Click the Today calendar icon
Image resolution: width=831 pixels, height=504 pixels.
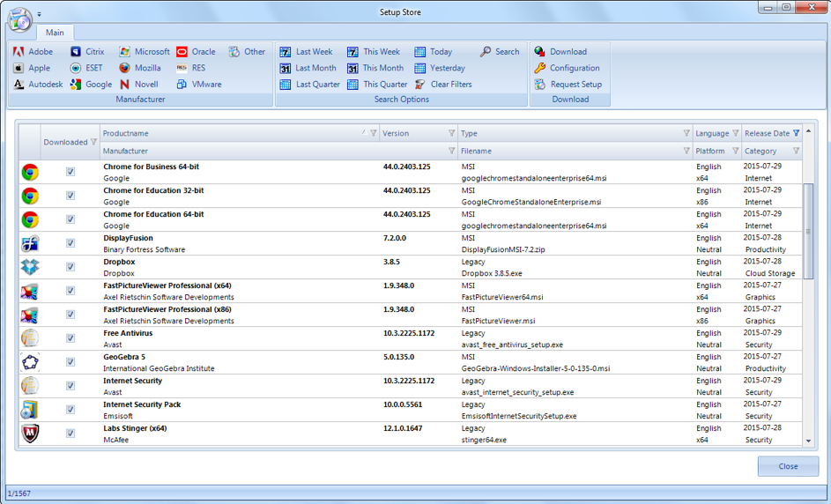420,52
